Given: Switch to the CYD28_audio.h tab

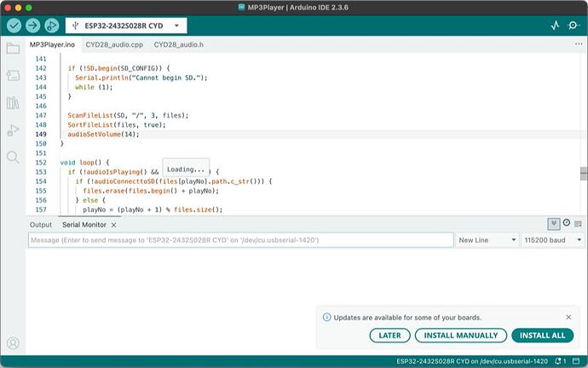Looking at the screenshot, I should click(x=179, y=44).
